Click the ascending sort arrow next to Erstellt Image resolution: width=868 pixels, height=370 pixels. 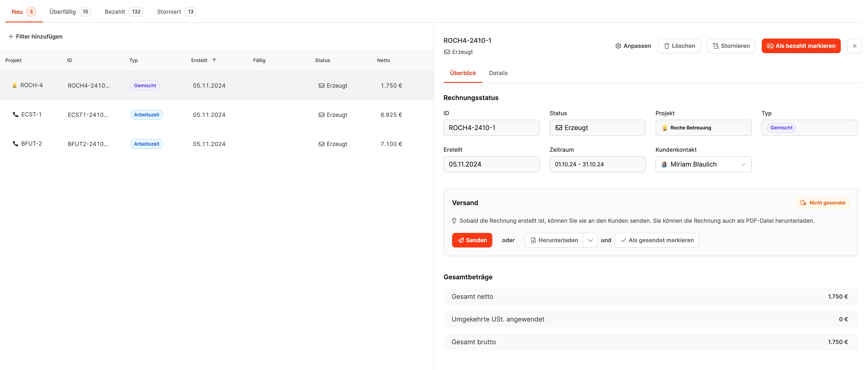click(x=214, y=60)
